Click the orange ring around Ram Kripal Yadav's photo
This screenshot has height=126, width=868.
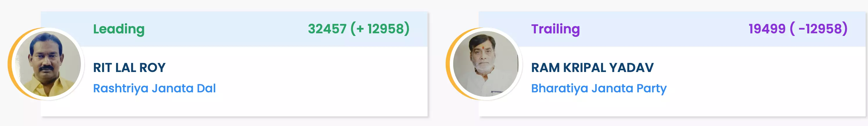[x=448, y=64]
